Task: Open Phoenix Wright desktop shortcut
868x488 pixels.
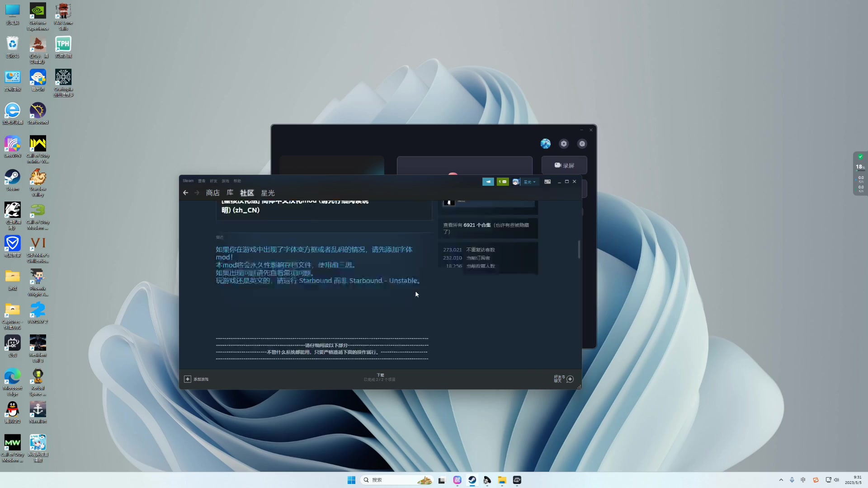Action: [38, 282]
